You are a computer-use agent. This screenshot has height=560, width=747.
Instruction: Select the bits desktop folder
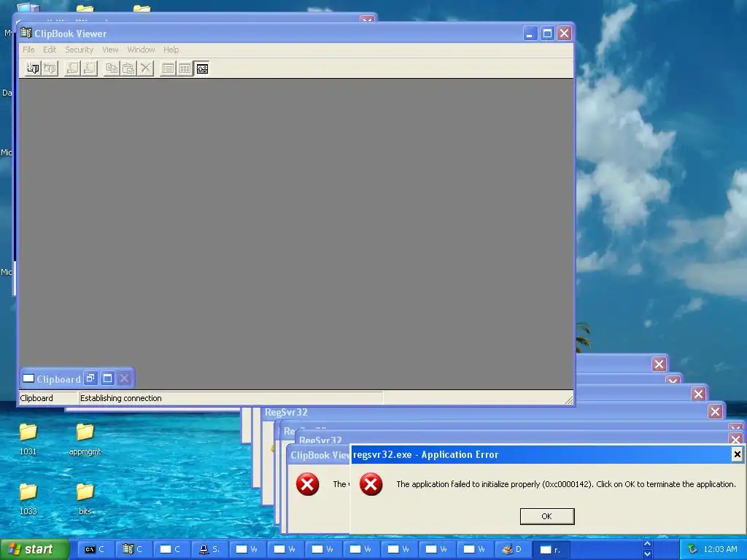pos(85,499)
